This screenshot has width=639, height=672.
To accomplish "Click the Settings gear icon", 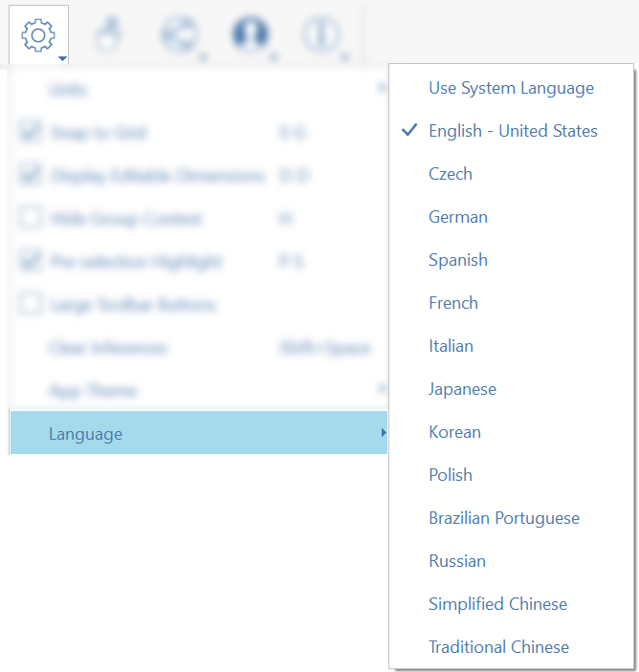I will (38, 35).
